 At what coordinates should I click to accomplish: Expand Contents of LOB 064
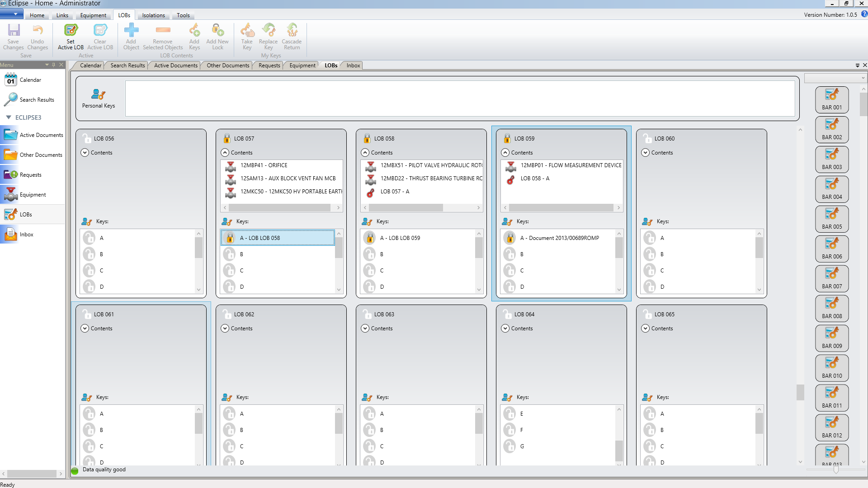(x=505, y=328)
